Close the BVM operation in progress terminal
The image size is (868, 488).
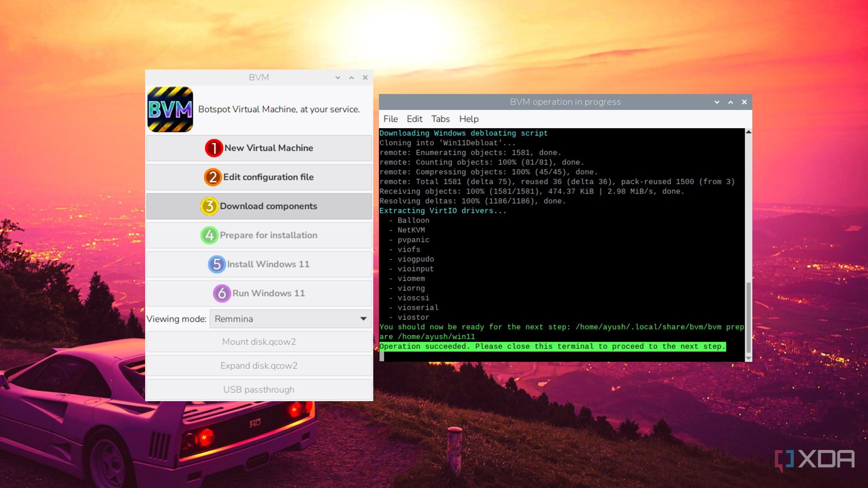pyautogui.click(x=744, y=102)
